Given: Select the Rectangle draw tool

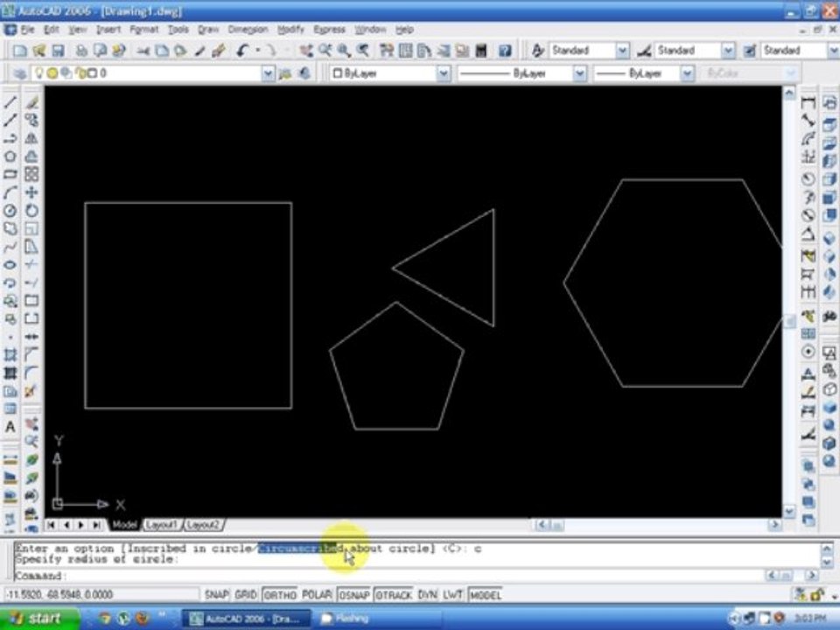Looking at the screenshot, I should pos(10,174).
